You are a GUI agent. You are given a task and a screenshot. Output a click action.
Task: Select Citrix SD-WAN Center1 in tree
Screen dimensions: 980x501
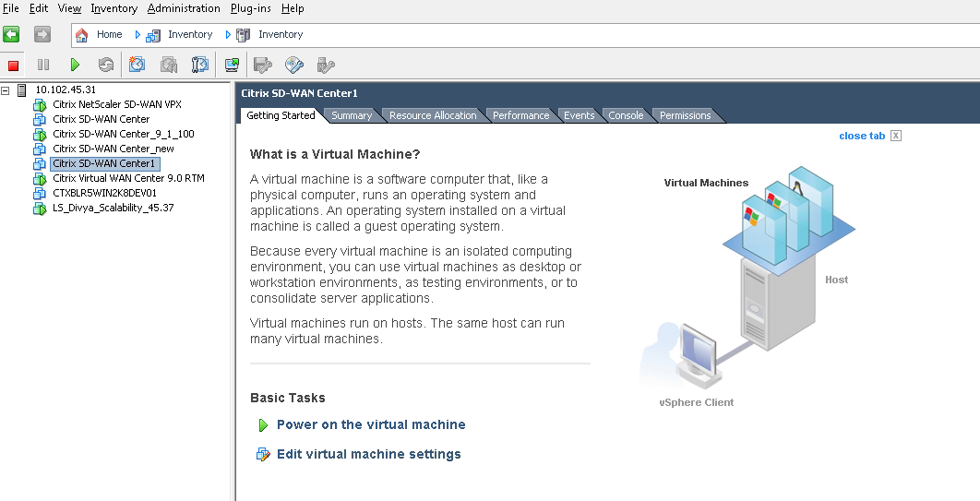point(103,163)
